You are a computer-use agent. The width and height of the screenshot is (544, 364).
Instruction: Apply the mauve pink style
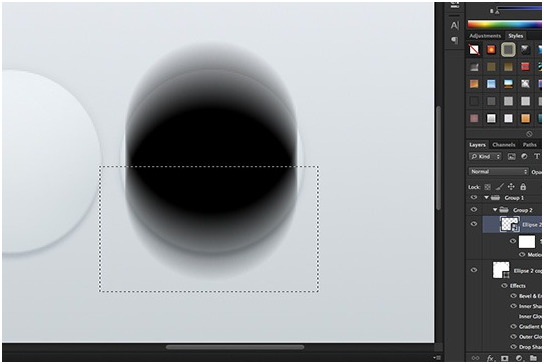(474, 118)
